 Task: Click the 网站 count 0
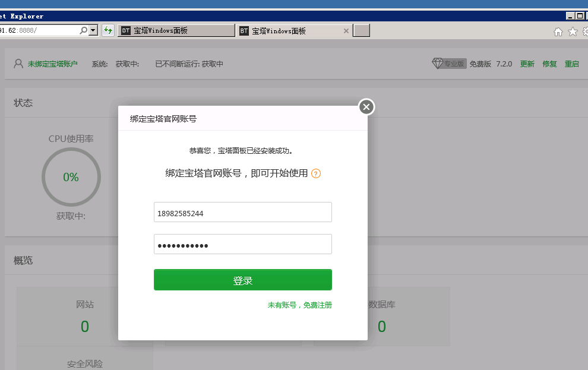85,327
